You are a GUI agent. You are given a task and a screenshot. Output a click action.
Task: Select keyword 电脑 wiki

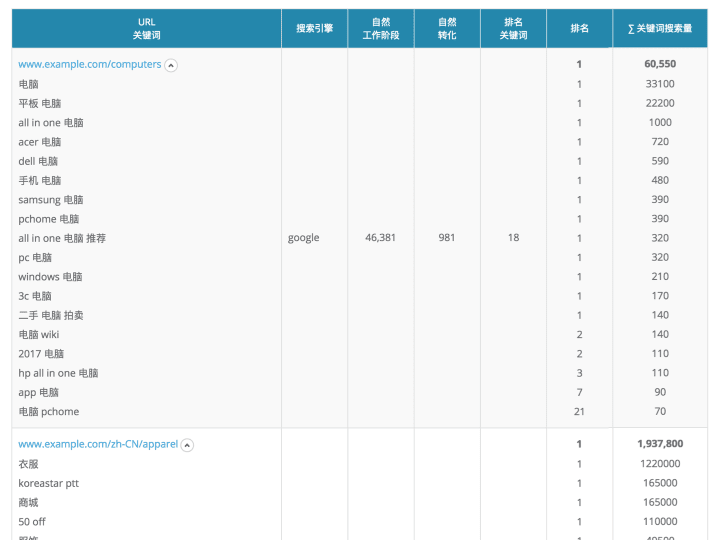tap(39, 335)
